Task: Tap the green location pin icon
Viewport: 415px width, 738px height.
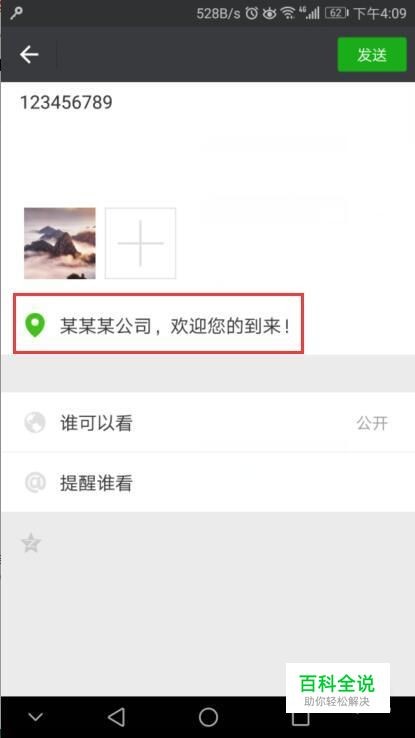Action: pyautogui.click(x=35, y=325)
